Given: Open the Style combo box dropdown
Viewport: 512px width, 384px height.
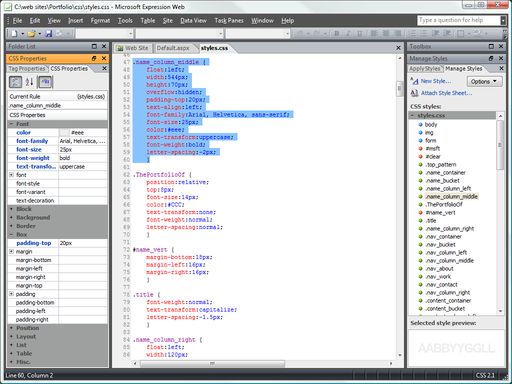Looking at the screenshot, I should coord(130,33).
